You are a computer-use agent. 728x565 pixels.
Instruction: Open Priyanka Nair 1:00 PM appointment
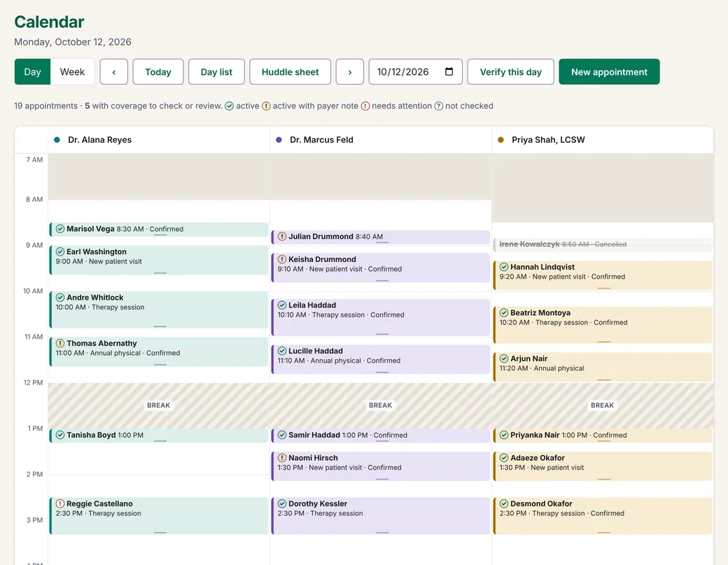click(x=603, y=435)
